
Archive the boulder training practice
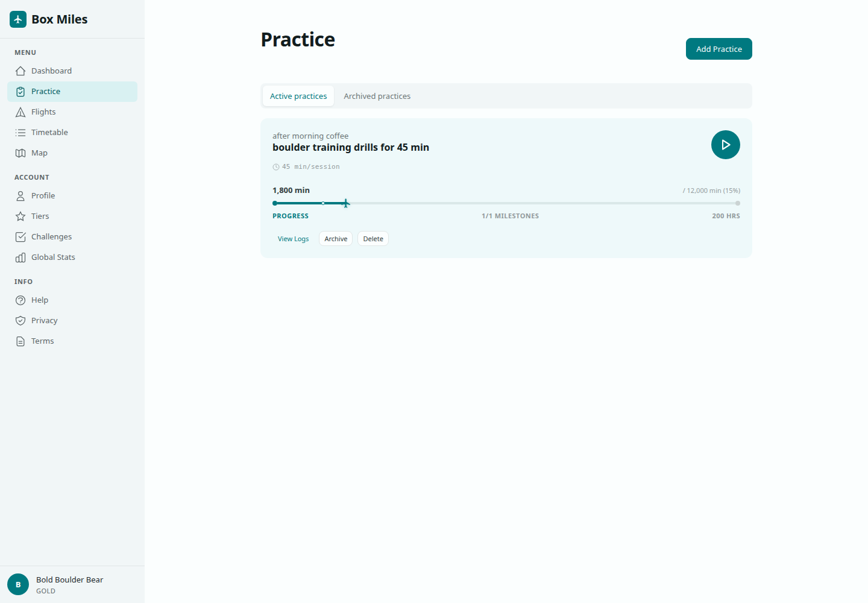pos(336,239)
